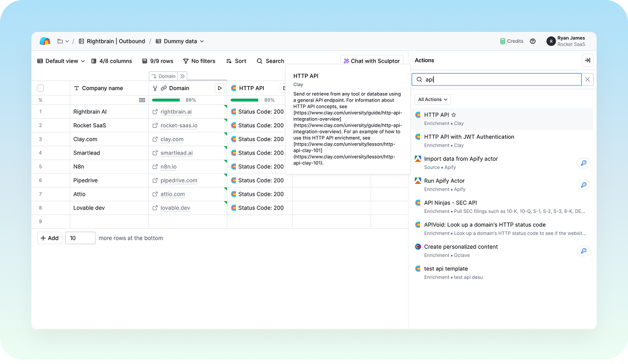Click key icon for Run Apify Actor

[x=583, y=185]
